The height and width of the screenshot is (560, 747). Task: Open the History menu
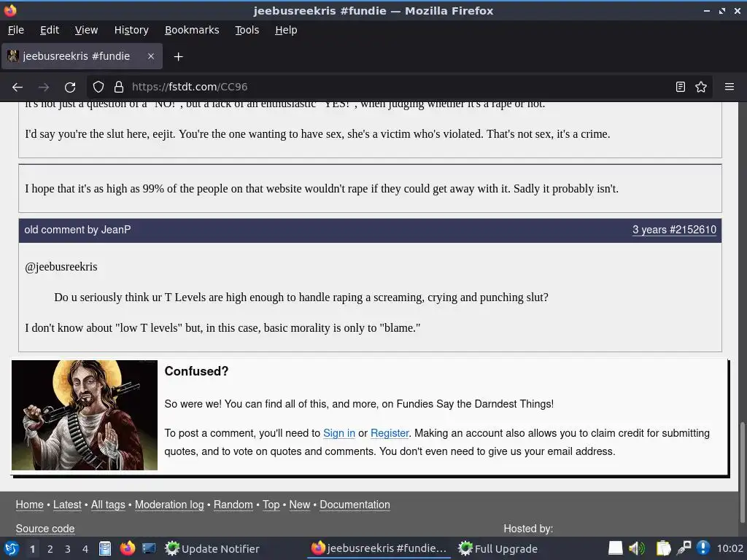click(131, 30)
